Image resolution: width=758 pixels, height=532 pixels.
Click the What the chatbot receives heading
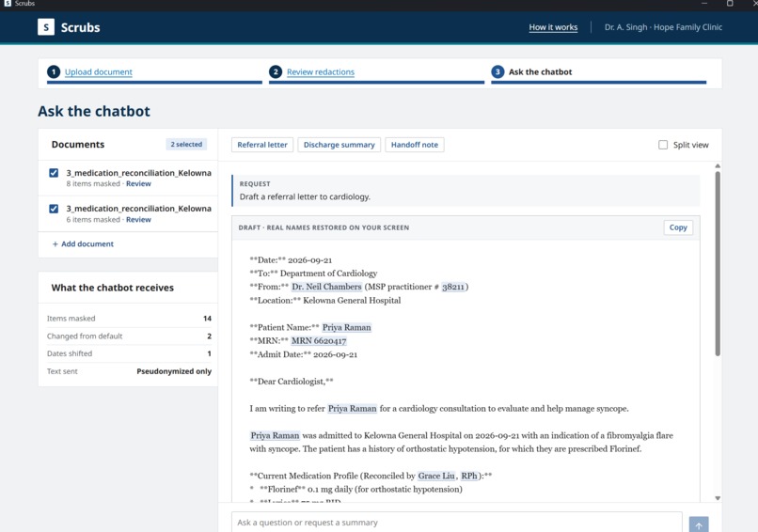coord(112,288)
